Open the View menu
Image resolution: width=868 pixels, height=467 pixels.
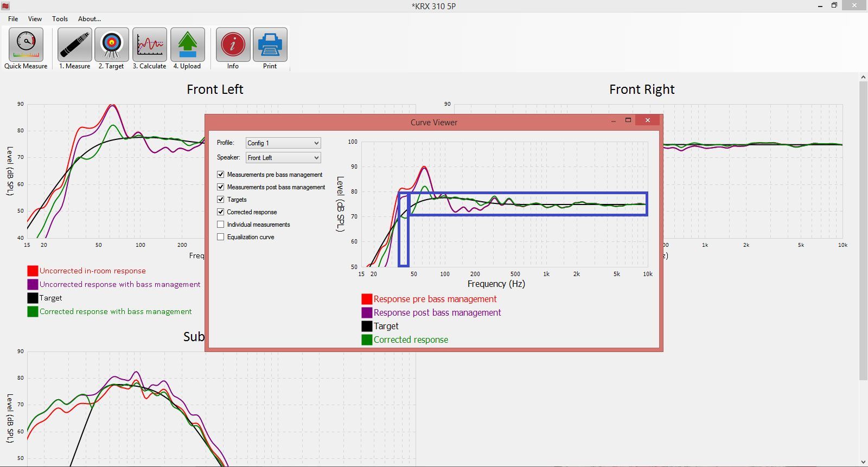tap(35, 19)
